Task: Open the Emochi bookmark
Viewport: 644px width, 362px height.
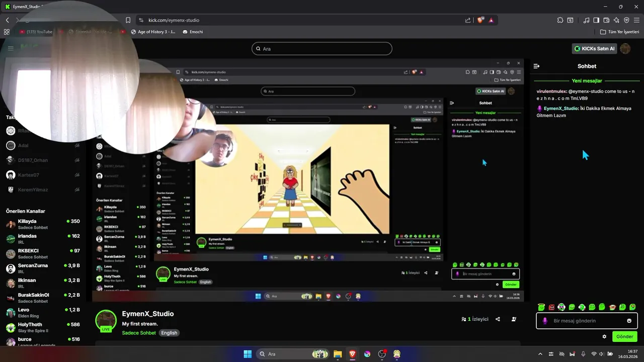Action: point(193,32)
